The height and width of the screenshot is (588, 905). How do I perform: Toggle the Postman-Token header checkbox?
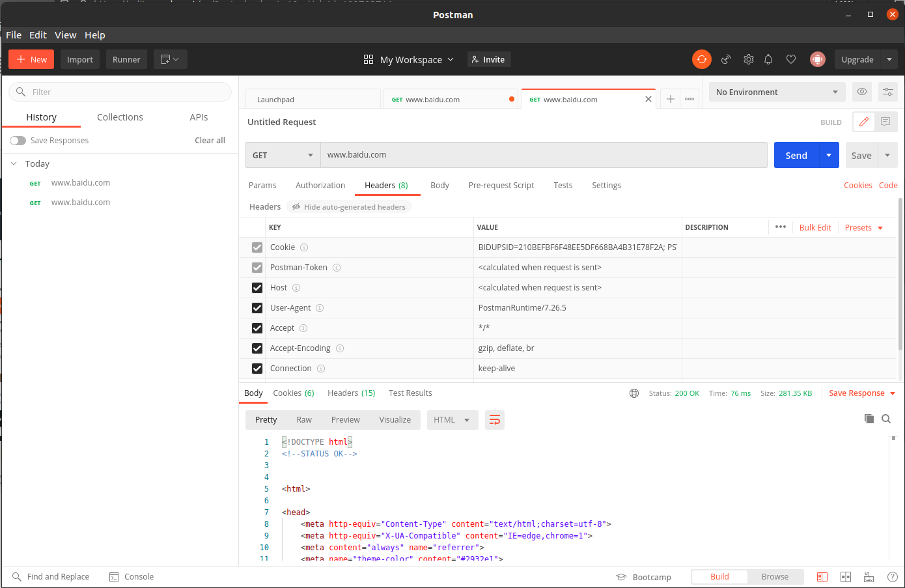[257, 268]
